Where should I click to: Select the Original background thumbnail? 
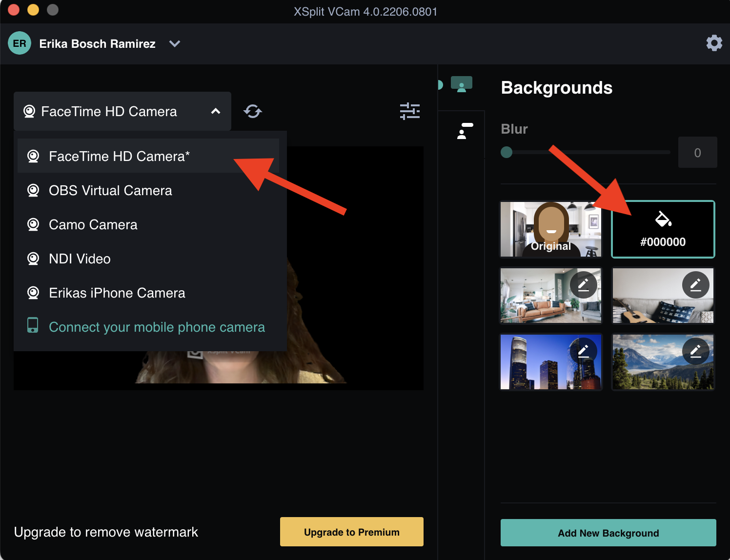click(551, 229)
